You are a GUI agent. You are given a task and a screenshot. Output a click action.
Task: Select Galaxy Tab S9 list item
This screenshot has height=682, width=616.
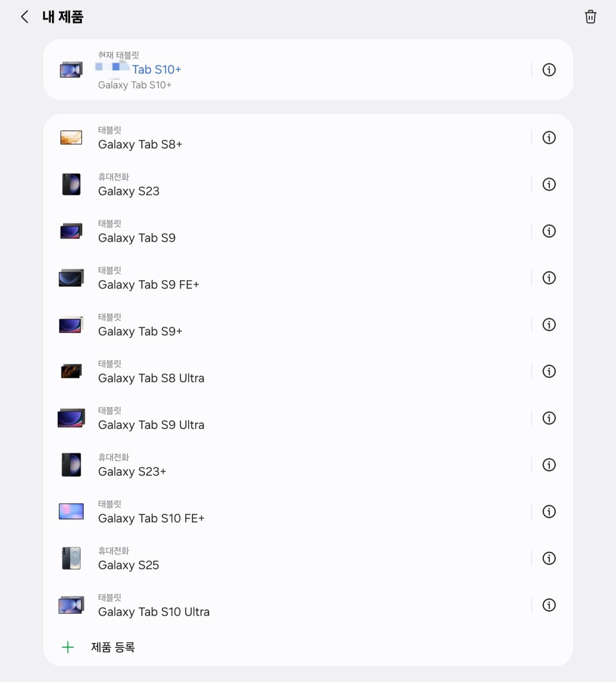pyautogui.click(x=286, y=231)
